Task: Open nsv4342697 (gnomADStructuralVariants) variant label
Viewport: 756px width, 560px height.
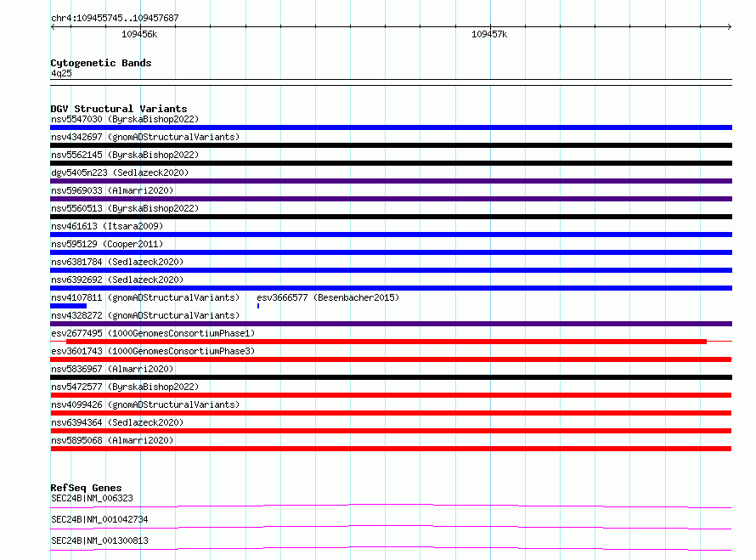Action: pyautogui.click(x=145, y=137)
